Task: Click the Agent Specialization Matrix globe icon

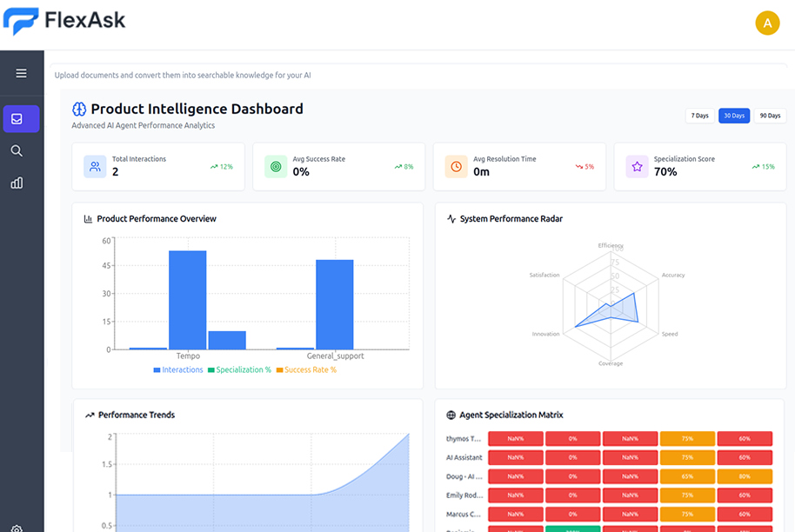Action: pos(451,415)
